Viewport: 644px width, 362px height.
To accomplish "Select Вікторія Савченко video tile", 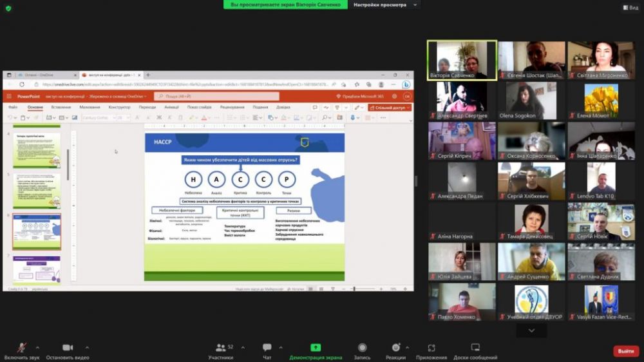I will pos(462,61).
